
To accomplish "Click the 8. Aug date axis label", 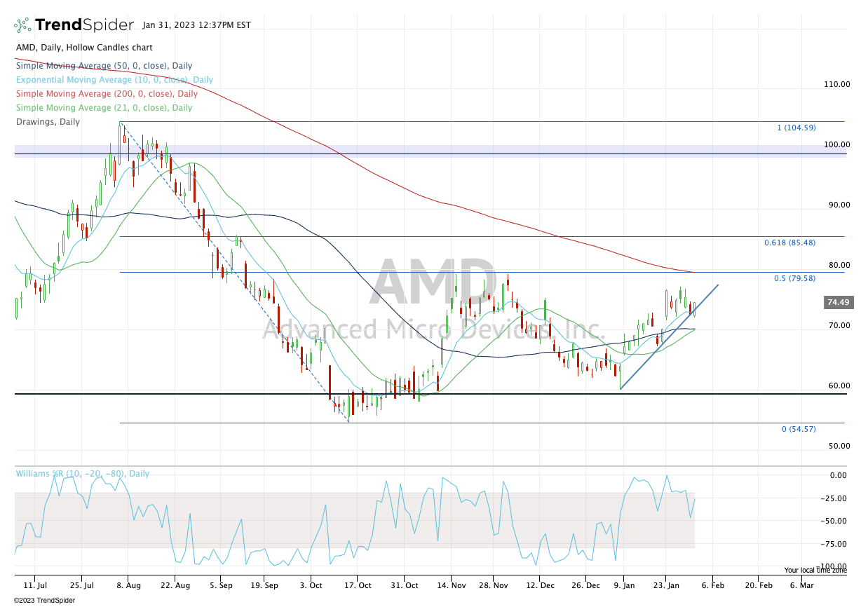I will [128, 585].
